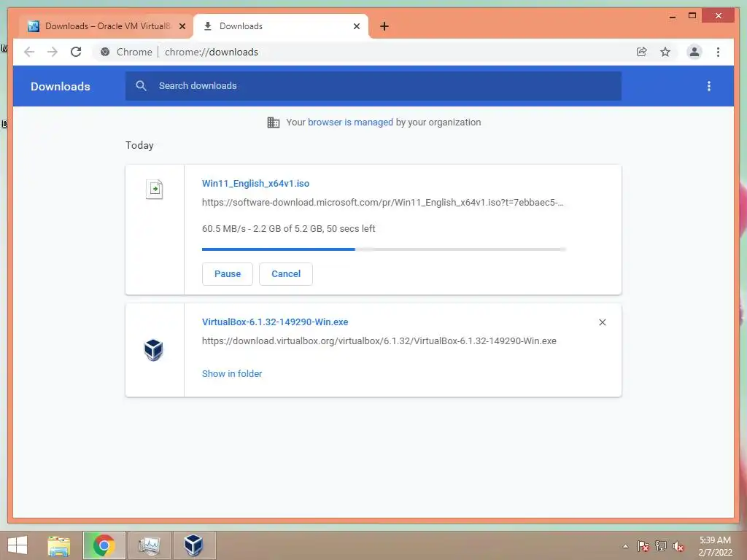Click the Chrome site info icon in address bar
The width and height of the screenshot is (747, 560).
(105, 52)
